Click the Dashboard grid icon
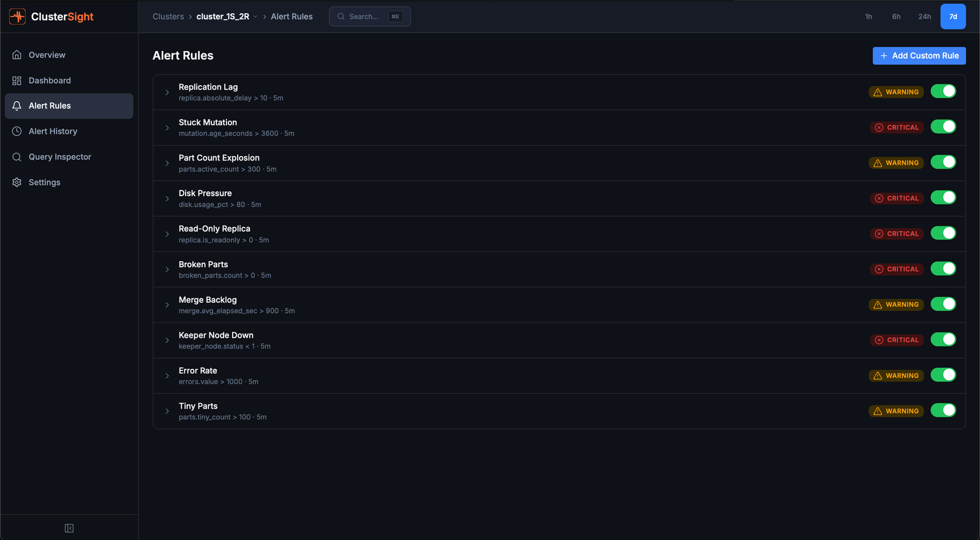980x540 pixels. click(17, 81)
